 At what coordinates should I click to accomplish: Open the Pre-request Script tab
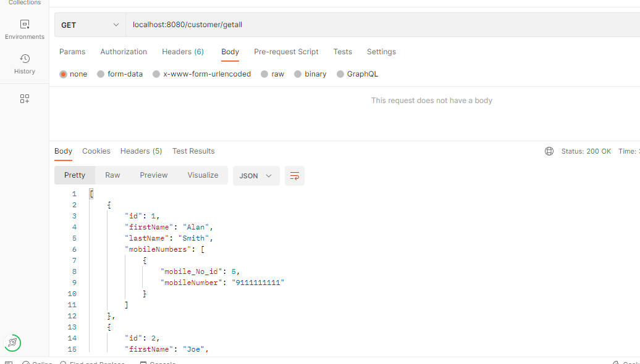[x=286, y=52]
